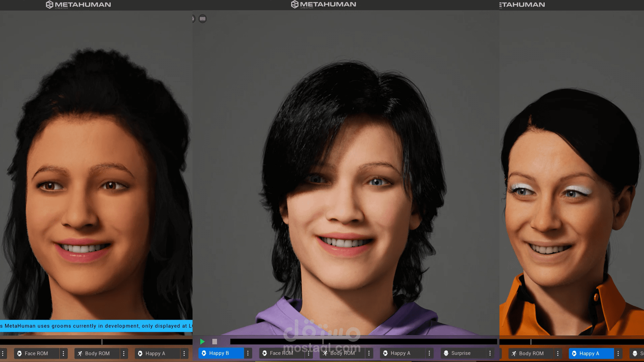Click the middle panel's animation timeline bar
Screen dimensions: 644x362
[363, 342]
